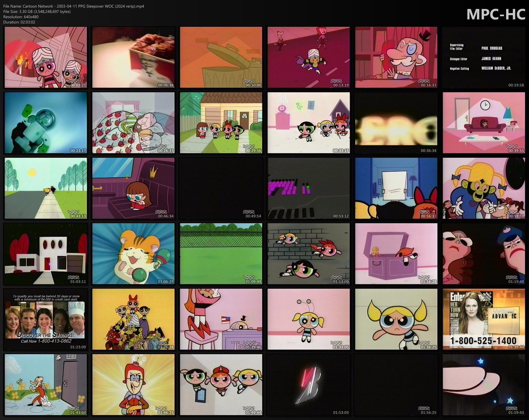Viewport: 529px width, 420px height.
Task: Click the File Size 3.30 GB line
Action: (x=37, y=12)
